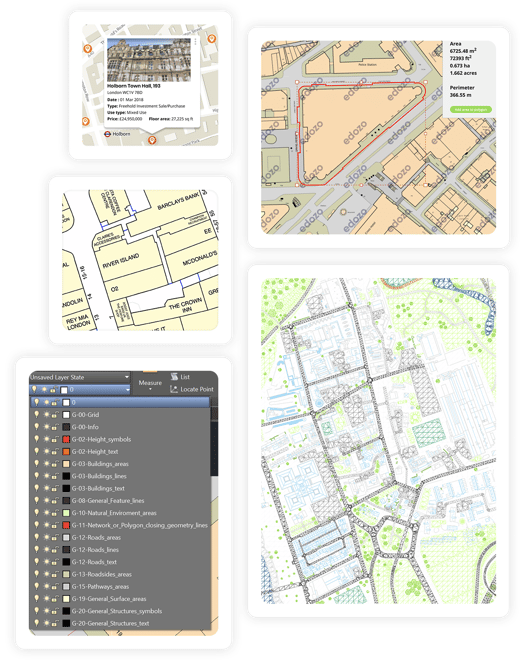
Task: Click the green 'Add area to polygon' button
Action: [x=471, y=110]
